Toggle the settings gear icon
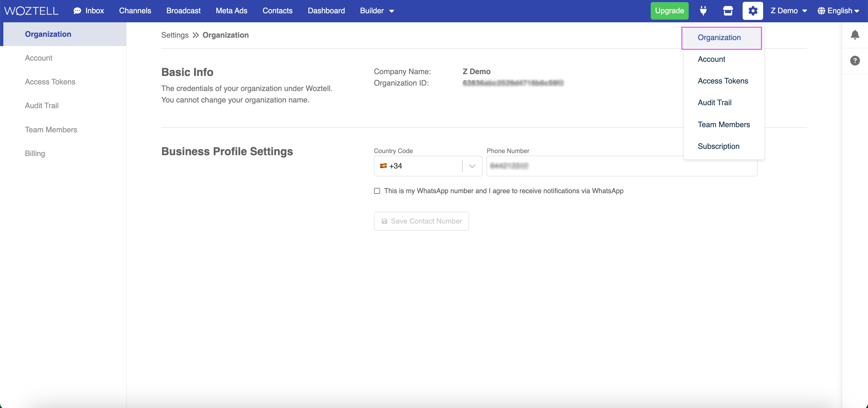The width and height of the screenshot is (868, 408). click(753, 11)
